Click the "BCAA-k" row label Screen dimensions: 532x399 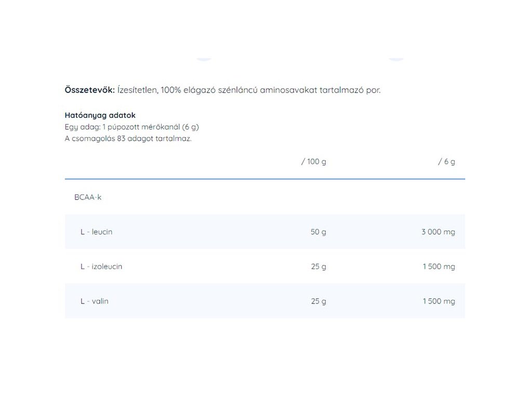(88, 197)
